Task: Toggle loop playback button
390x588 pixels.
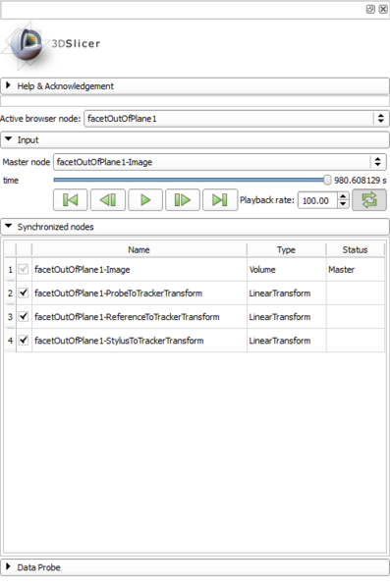Action: tap(369, 200)
